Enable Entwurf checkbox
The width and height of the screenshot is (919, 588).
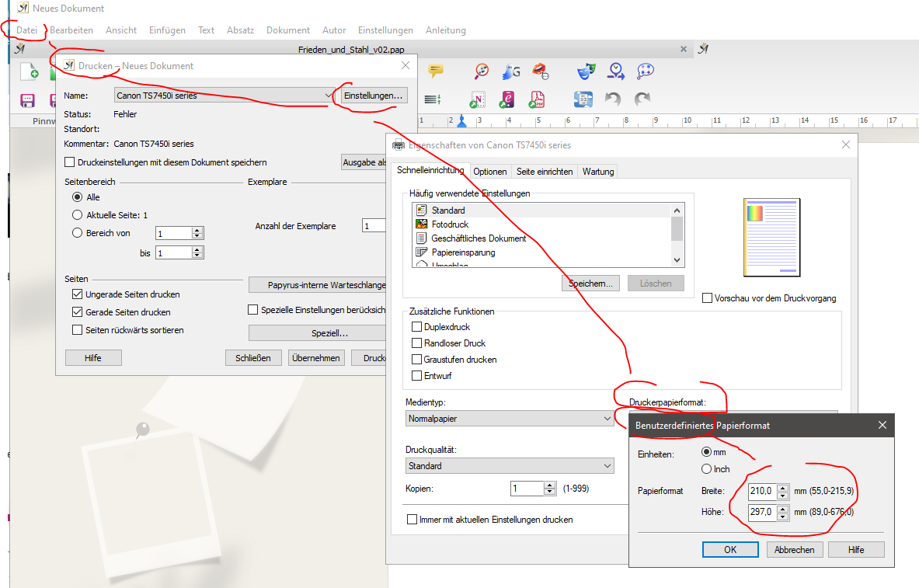pos(416,376)
